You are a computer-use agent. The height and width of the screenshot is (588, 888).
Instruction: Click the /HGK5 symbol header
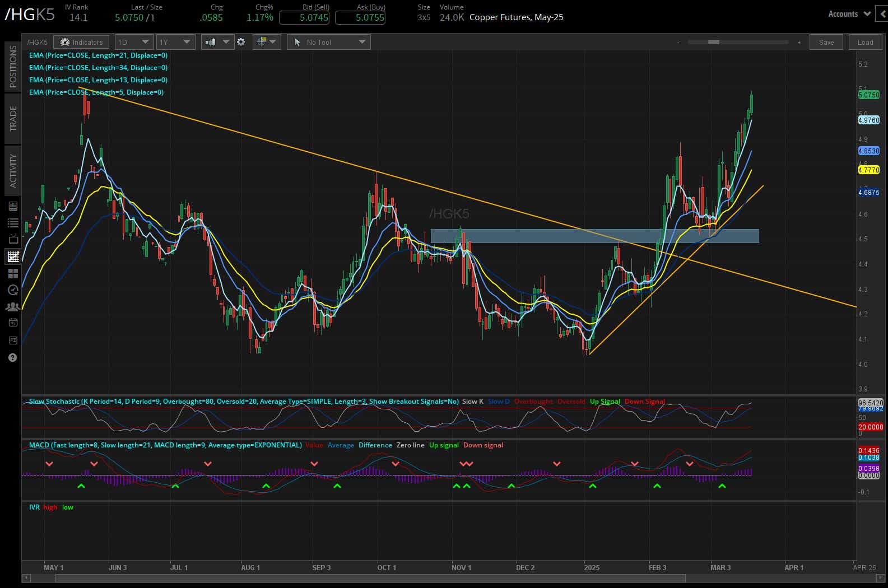(x=30, y=15)
